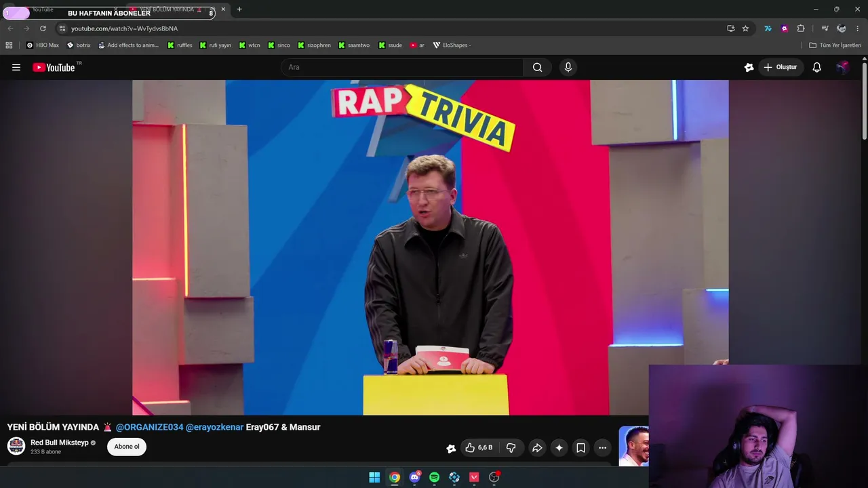This screenshot has height=488, width=868.
Task: Open the YouTube account avatar menu
Action: click(842, 67)
